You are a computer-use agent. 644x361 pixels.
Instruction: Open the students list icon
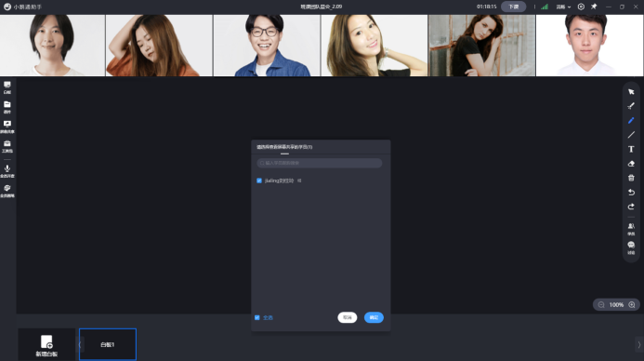631,229
